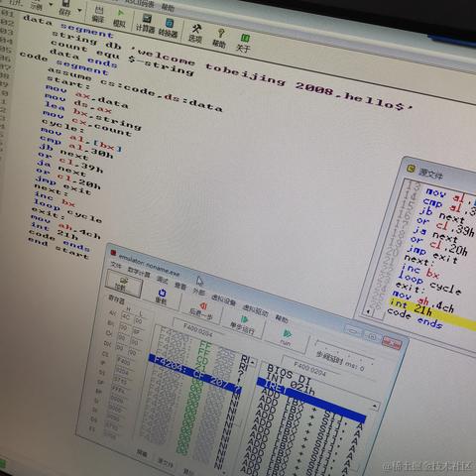
Task: Open 查看 view menu in emulator
Action: pyautogui.click(x=180, y=286)
